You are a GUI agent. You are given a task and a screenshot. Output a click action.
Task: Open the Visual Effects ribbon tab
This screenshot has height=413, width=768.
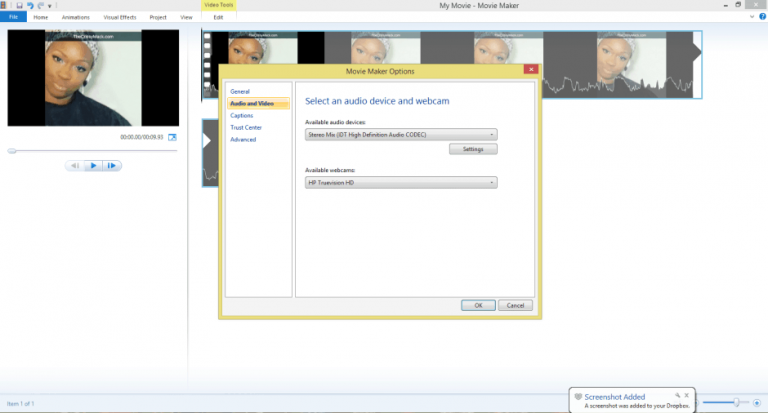120,17
